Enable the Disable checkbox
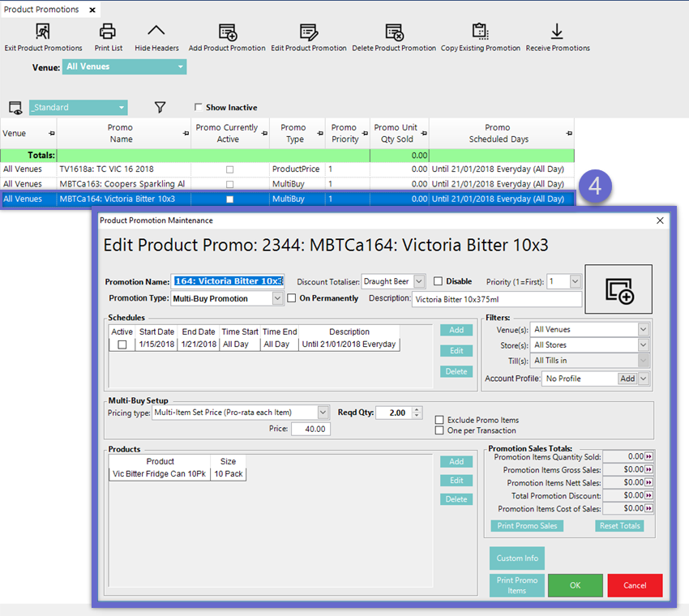The width and height of the screenshot is (689, 616). 438,281
